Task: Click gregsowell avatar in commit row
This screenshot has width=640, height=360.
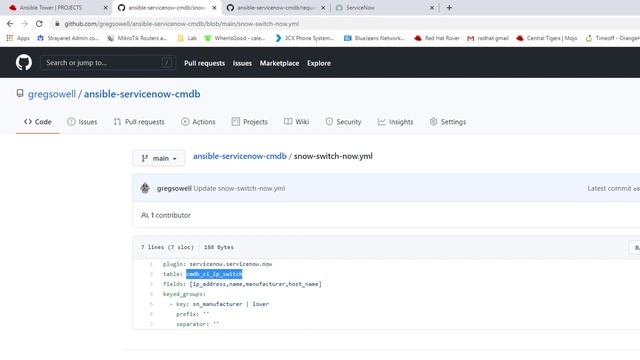Action: click(145, 188)
